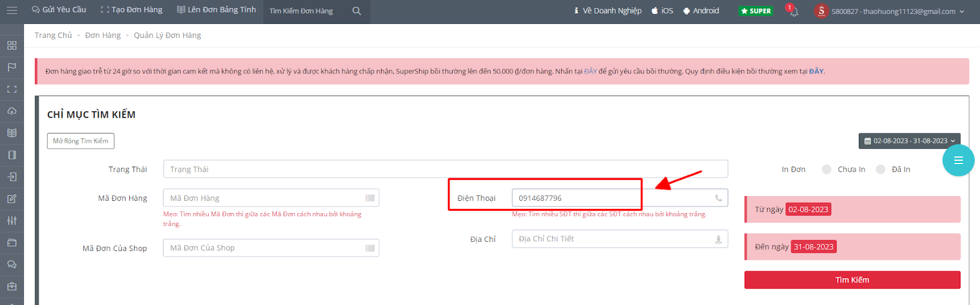Click the Quản Lý Đơn Hàng breadcrumb text
Image resolution: width=980 pixels, height=305 pixels.
(167, 36)
